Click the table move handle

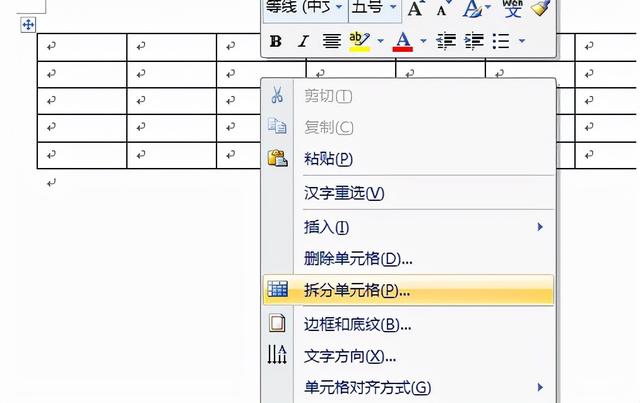point(28,25)
